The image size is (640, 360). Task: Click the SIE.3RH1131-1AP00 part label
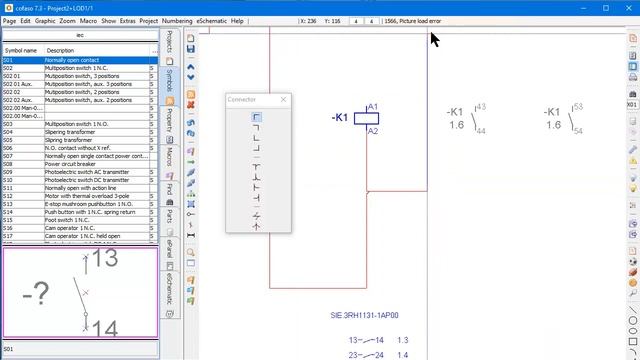click(x=364, y=315)
